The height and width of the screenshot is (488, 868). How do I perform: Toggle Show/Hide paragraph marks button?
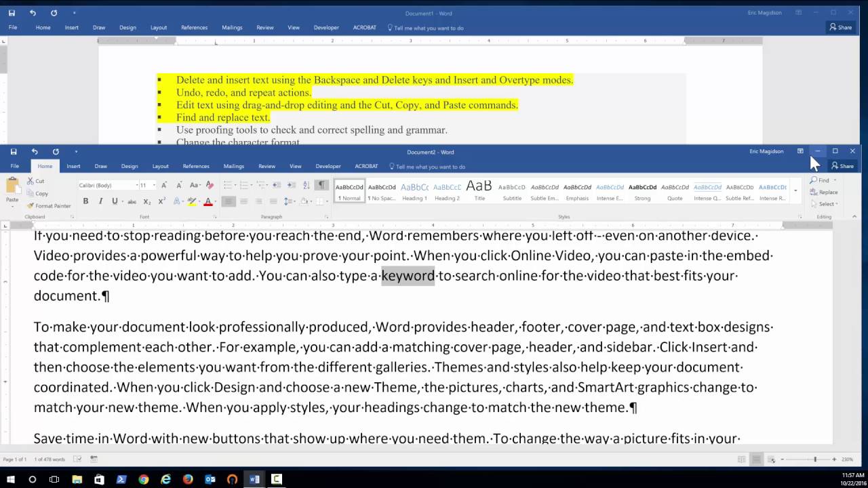pyautogui.click(x=321, y=185)
